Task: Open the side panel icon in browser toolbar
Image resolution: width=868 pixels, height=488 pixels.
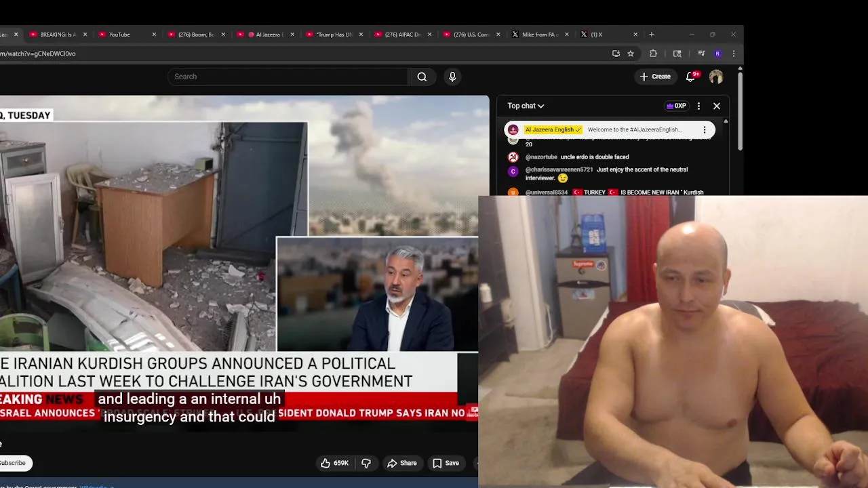Action: [x=677, y=54]
